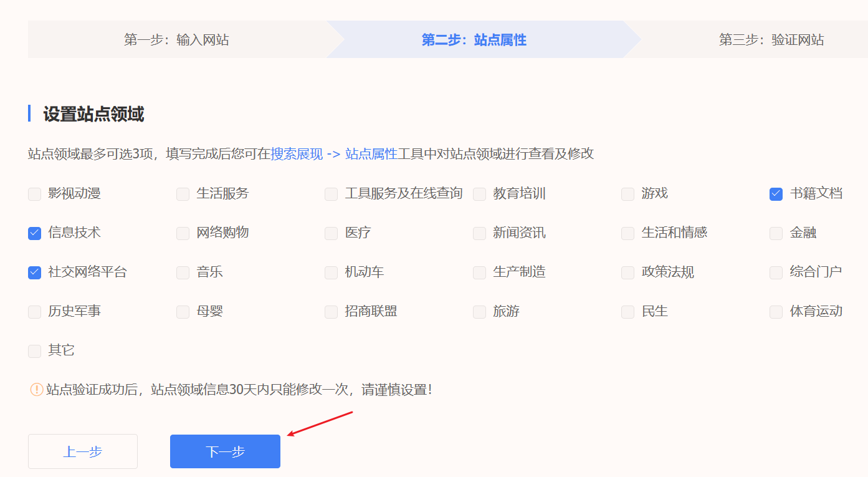Select the 第二步：站点属性 step tab
This screenshot has width=868, height=477.
[474, 40]
